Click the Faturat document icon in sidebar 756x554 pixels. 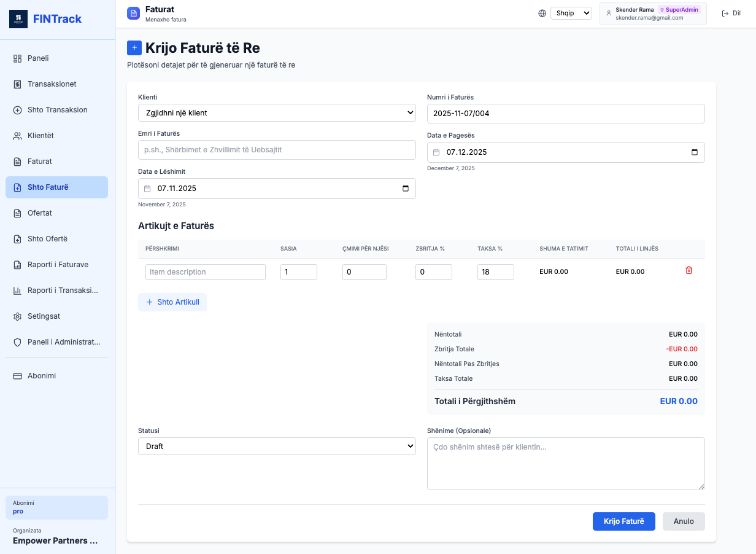pyautogui.click(x=17, y=161)
